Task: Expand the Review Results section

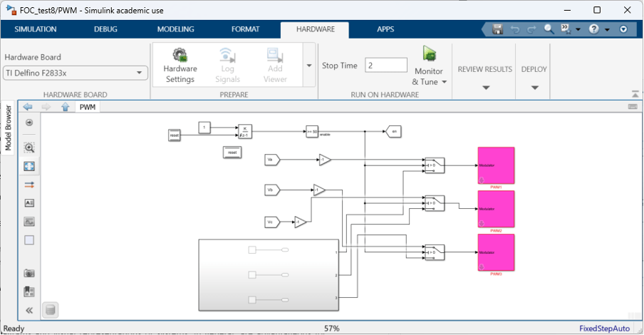Action: click(x=485, y=88)
